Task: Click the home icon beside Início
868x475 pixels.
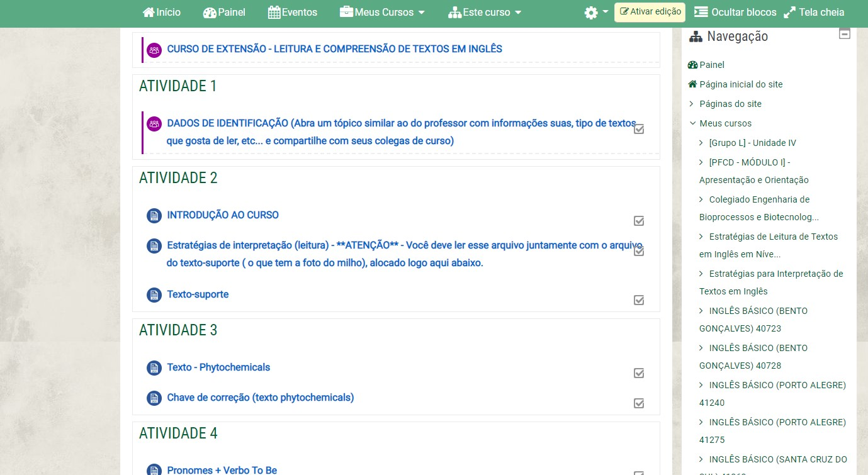Action: click(149, 13)
